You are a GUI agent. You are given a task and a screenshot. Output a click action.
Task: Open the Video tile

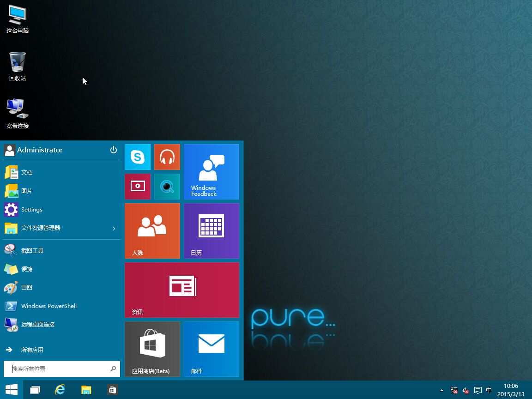(x=138, y=186)
